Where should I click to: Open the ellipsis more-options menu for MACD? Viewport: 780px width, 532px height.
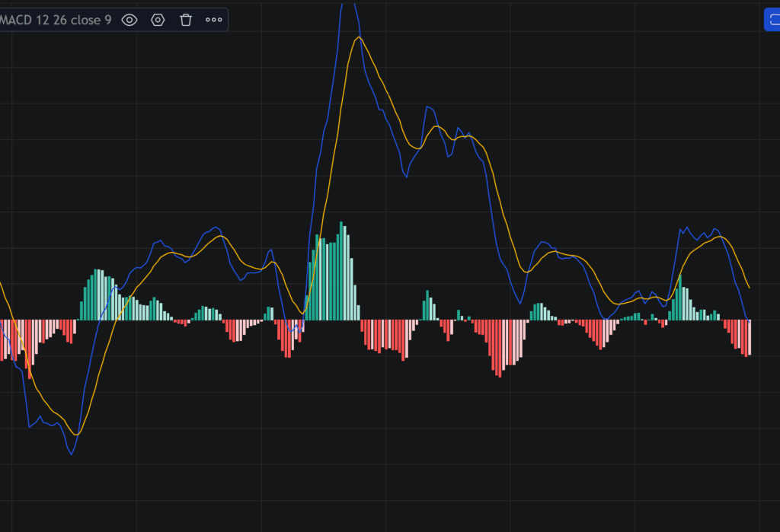[x=213, y=20]
